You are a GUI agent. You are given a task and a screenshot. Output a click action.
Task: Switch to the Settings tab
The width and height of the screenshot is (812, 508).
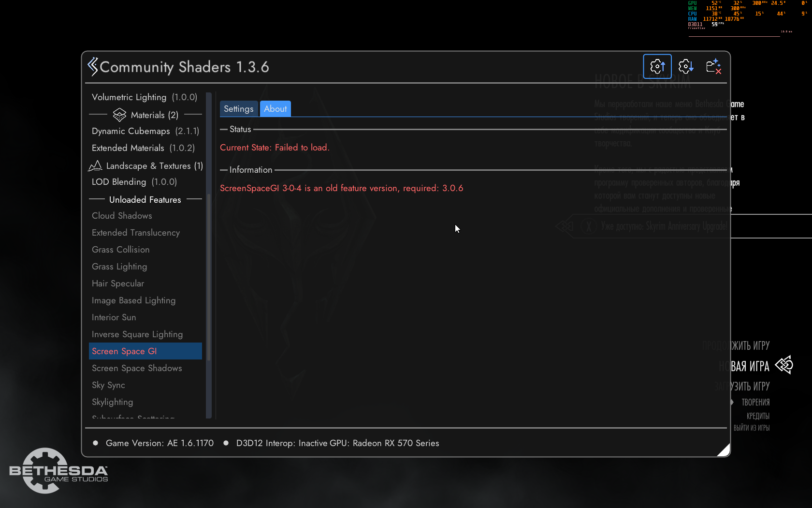click(239, 109)
